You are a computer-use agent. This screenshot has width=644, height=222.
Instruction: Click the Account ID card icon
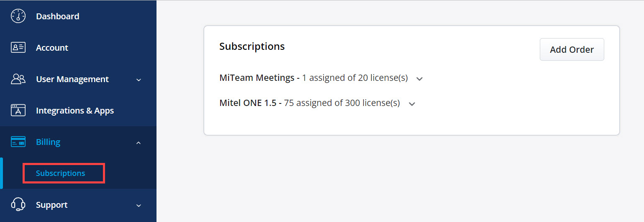point(18,47)
